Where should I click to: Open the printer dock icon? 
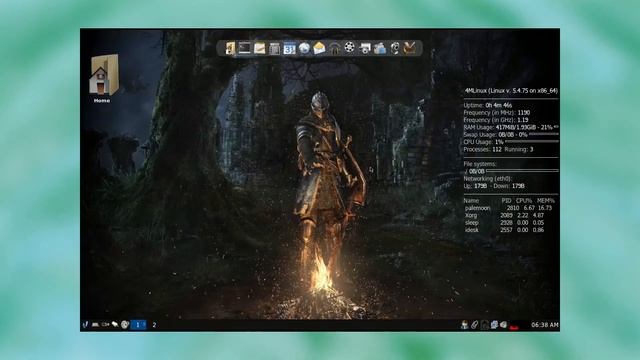click(364, 49)
